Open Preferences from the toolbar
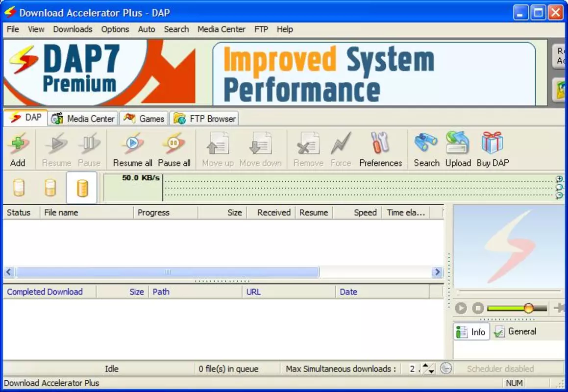 (x=380, y=149)
